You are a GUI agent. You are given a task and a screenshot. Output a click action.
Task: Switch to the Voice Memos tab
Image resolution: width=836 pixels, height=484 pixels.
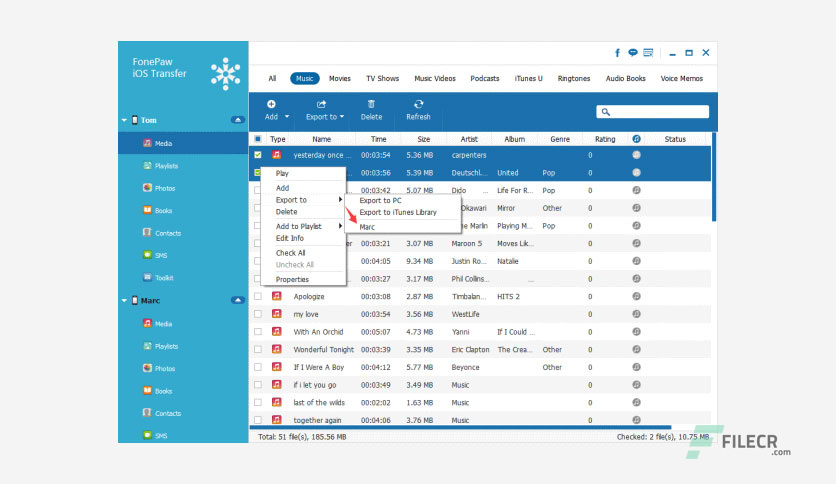[x=681, y=78]
